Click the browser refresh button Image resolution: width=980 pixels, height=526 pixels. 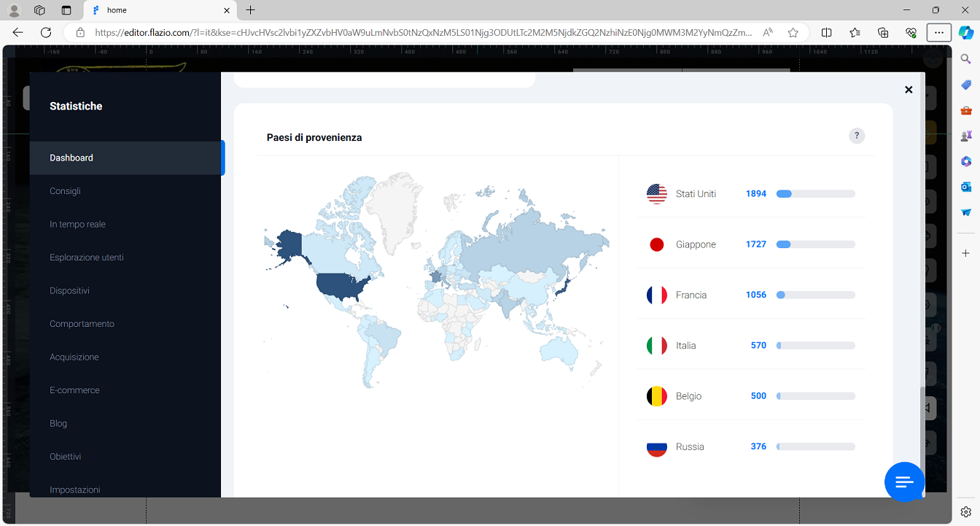click(x=46, y=32)
